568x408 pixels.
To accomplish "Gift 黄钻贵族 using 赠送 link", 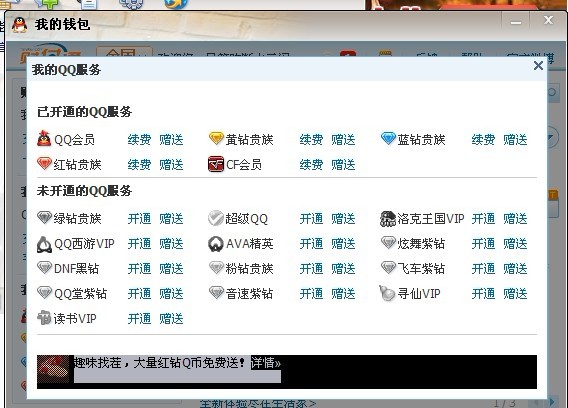I will point(343,140).
